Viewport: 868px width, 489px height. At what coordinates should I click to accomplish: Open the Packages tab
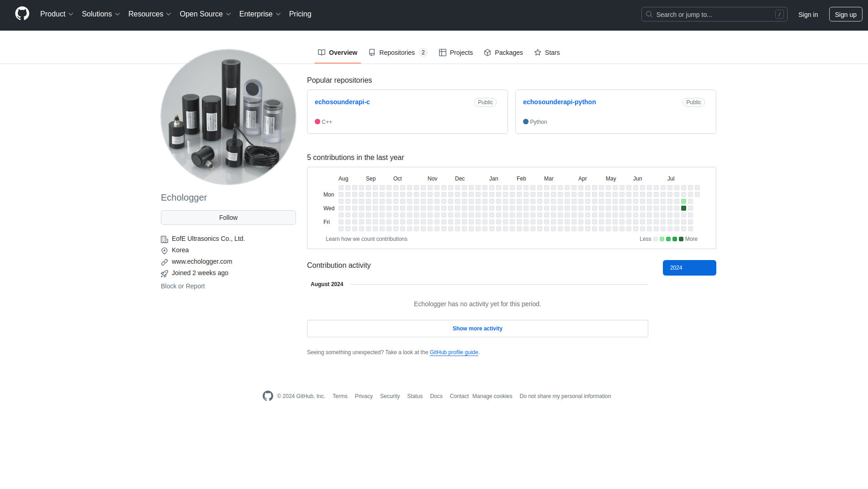[503, 53]
